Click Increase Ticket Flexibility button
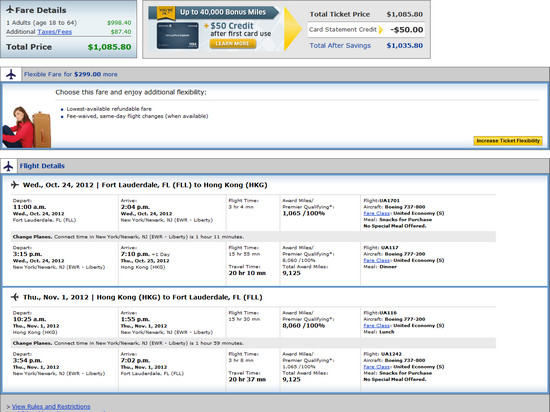The width and height of the screenshot is (550, 412). [x=508, y=141]
